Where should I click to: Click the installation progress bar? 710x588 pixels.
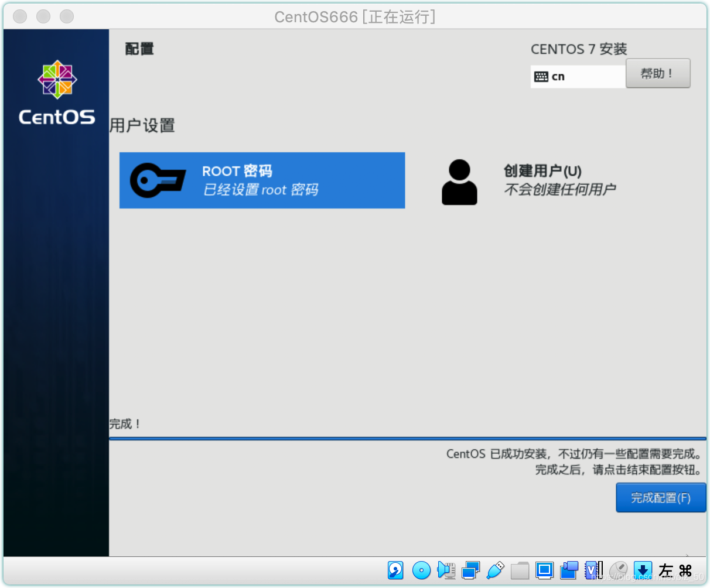click(408, 439)
